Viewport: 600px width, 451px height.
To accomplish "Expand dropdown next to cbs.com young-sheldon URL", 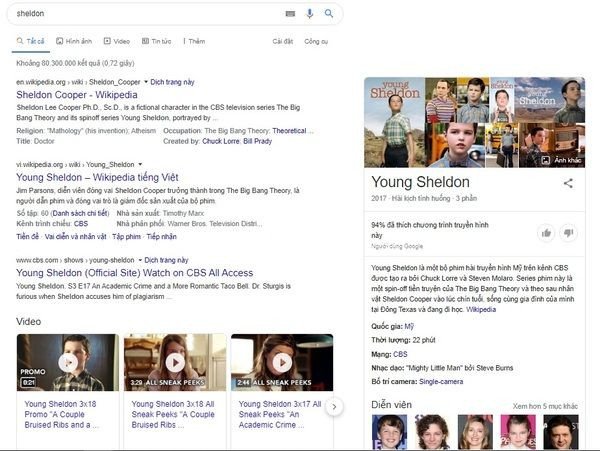I will point(140,260).
